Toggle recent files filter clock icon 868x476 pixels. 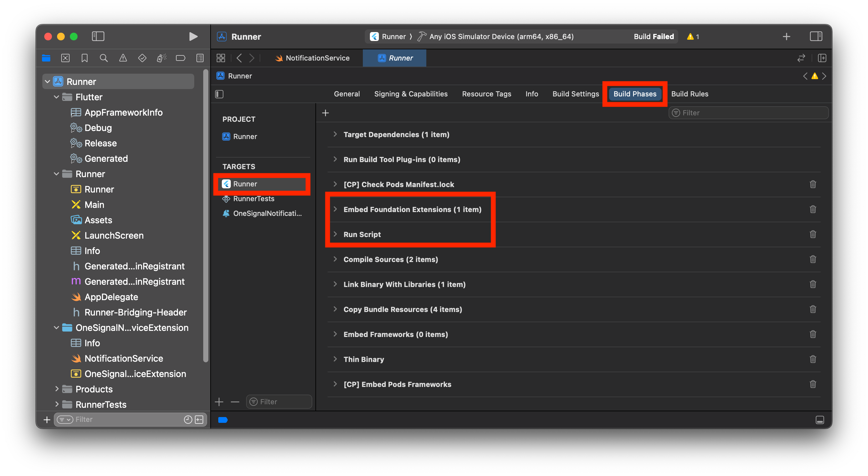(x=188, y=419)
